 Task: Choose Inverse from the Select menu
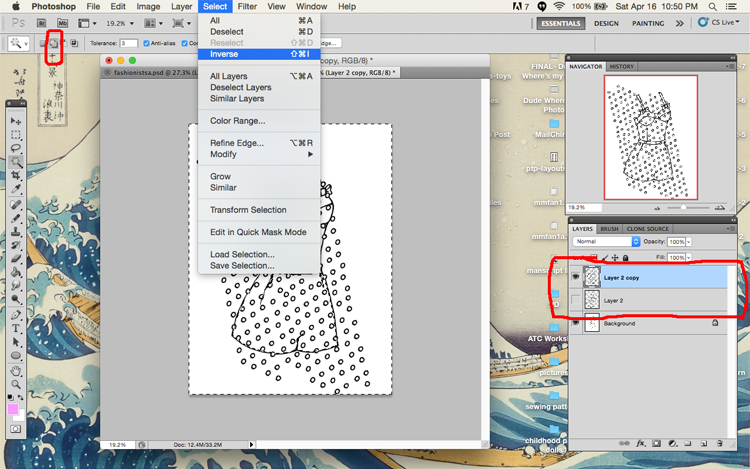259,54
